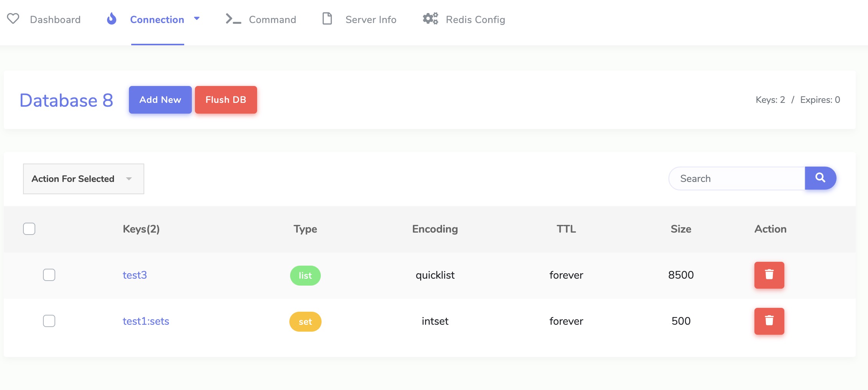Viewport: 868px width, 390px height.
Task: Open the test1:sets key link
Action: [146, 321]
